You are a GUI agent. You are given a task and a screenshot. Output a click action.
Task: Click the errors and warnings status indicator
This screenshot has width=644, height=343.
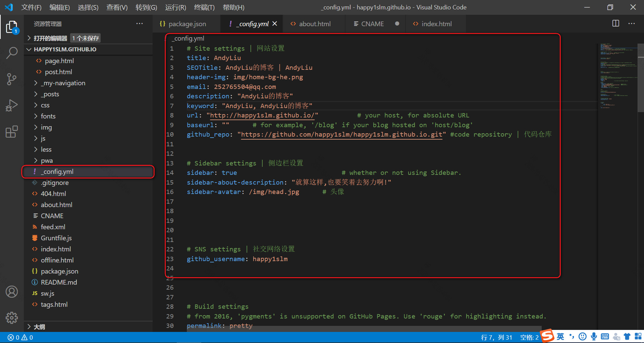tap(20, 337)
